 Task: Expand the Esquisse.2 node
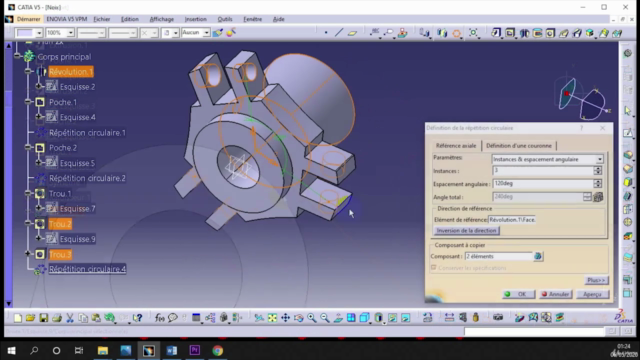click(x=39, y=87)
